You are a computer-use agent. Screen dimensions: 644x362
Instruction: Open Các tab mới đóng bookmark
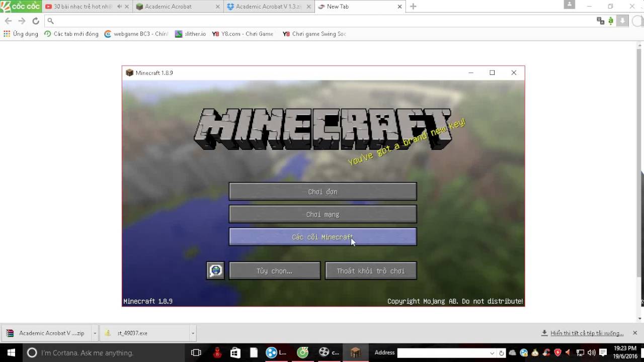[71, 34]
